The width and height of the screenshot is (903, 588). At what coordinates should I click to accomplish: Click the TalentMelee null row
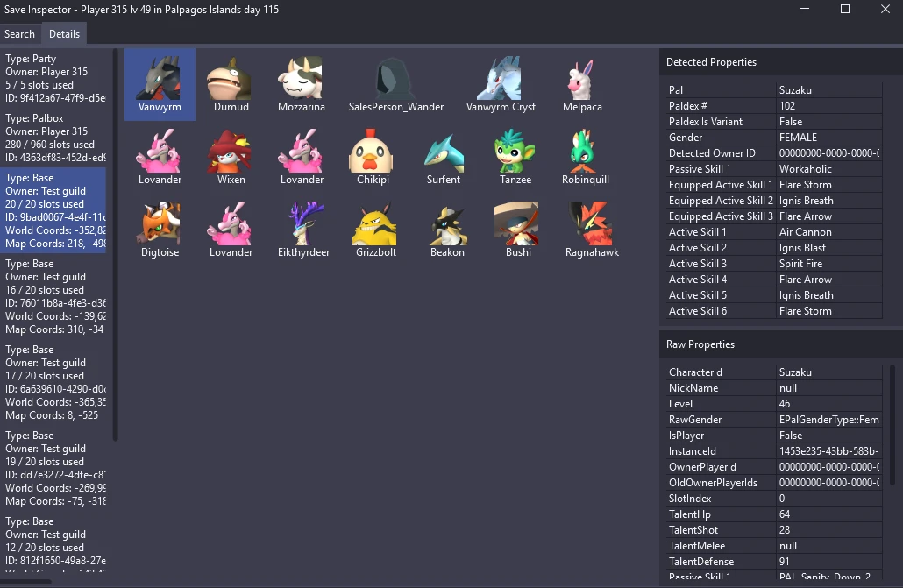pyautogui.click(x=773, y=545)
